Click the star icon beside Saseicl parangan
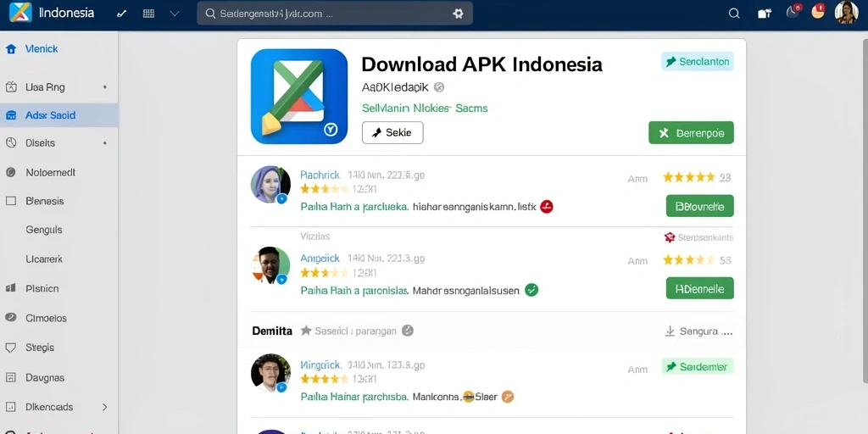Screen dimensions: 868x434 coord(305,331)
